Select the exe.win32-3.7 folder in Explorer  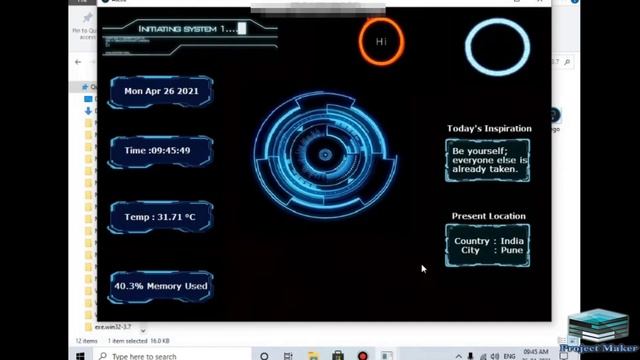coord(108,327)
